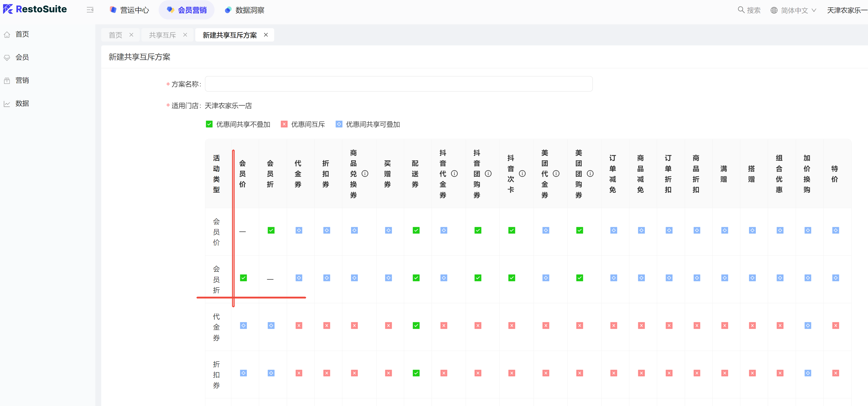Click info icon beside 抖音次卡 column
The image size is (868, 406).
click(x=522, y=174)
